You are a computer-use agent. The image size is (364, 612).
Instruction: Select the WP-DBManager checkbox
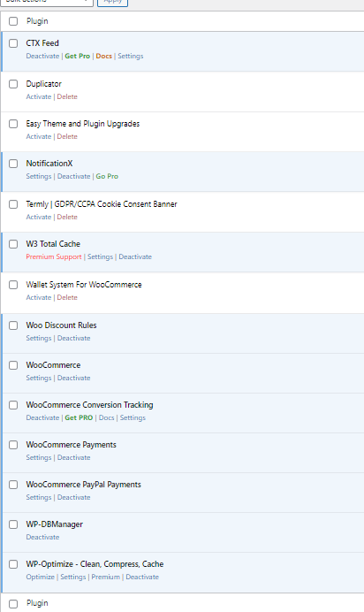13,524
